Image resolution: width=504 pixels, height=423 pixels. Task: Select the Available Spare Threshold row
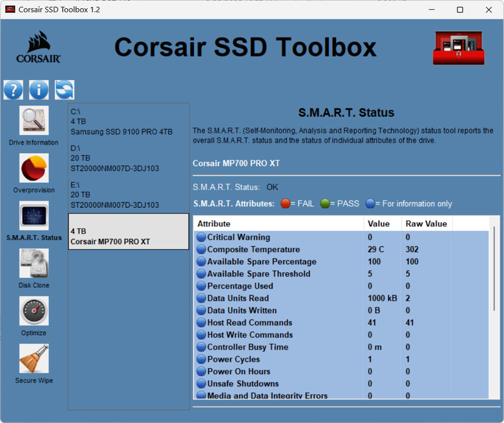[x=341, y=274]
